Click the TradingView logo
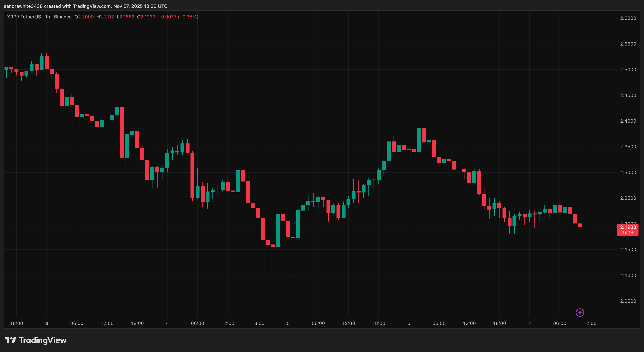 point(36,340)
